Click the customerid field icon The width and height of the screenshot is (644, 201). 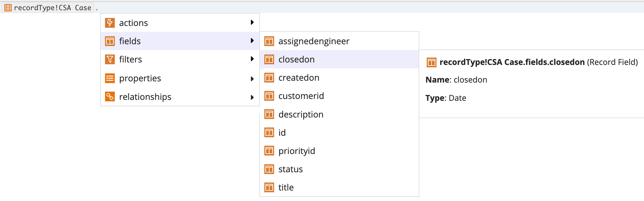pyautogui.click(x=269, y=96)
